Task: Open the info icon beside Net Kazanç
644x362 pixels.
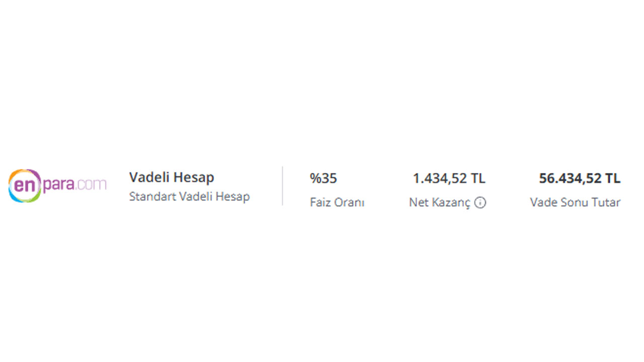Action: [x=480, y=203]
